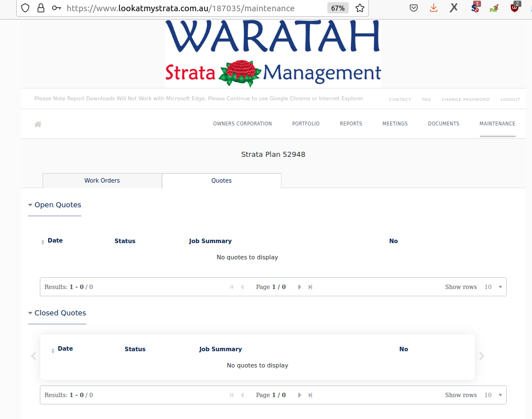Open the Reports menu
This screenshot has height=419, width=532.
pos(351,124)
